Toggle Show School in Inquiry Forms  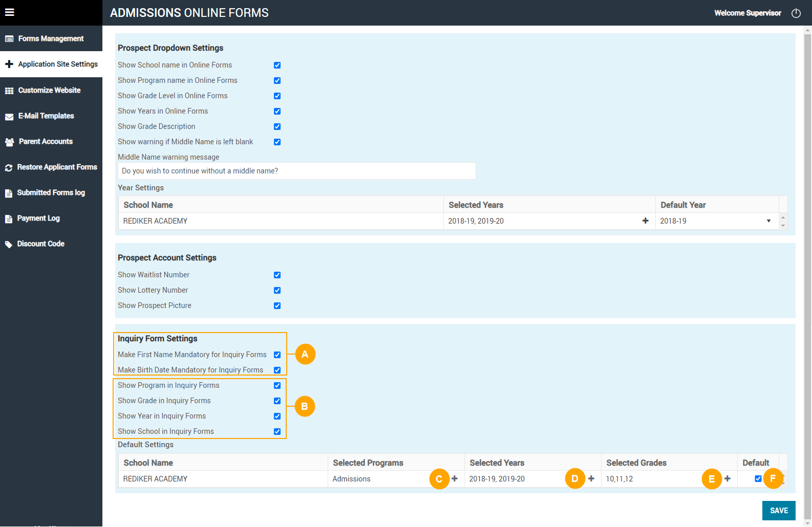pos(277,431)
